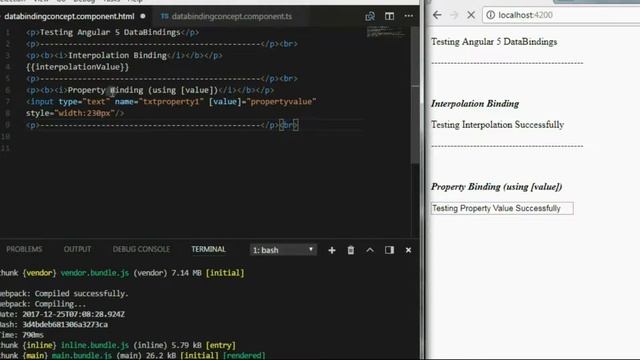The height and width of the screenshot is (360, 640).
Task: Switch to databindingconcept.component.html tab
Action: pyautogui.click(x=69, y=16)
